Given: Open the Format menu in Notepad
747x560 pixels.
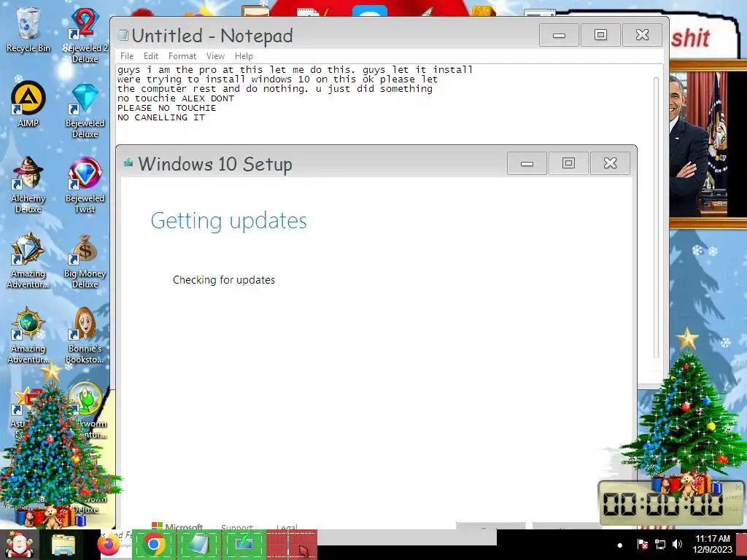Looking at the screenshot, I should (182, 56).
